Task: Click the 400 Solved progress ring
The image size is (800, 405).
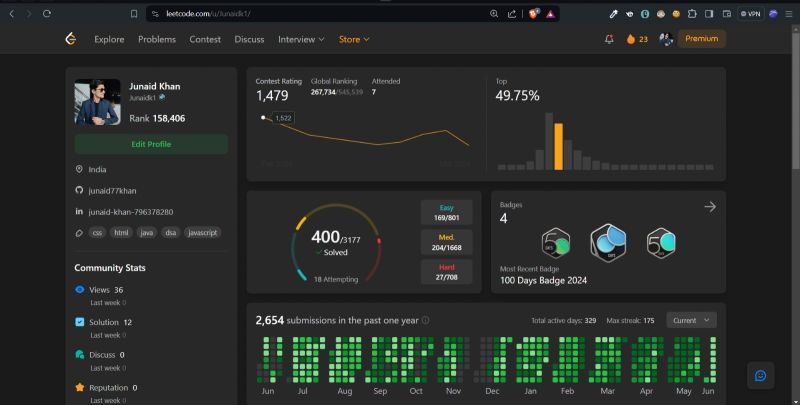Action: tap(336, 243)
